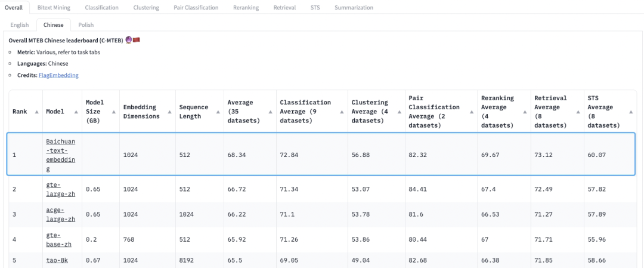644x268 pixels.
Task: Sort by Reranking Average arrow
Action: coord(525,112)
